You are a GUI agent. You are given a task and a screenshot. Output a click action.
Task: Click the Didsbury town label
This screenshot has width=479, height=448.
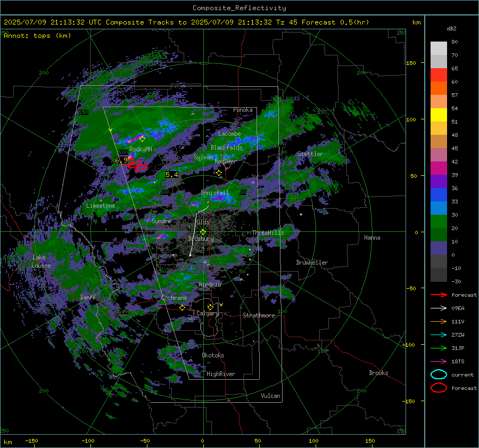tap(201, 239)
